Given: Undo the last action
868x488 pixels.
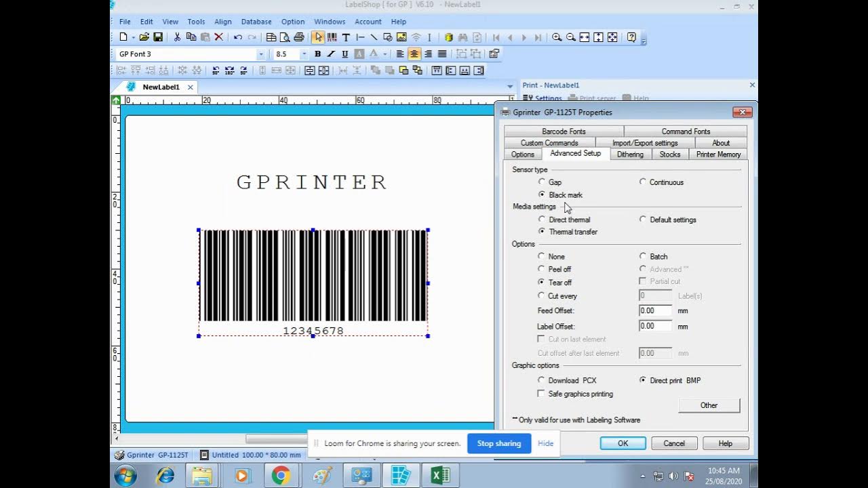Looking at the screenshot, I should pos(237,37).
